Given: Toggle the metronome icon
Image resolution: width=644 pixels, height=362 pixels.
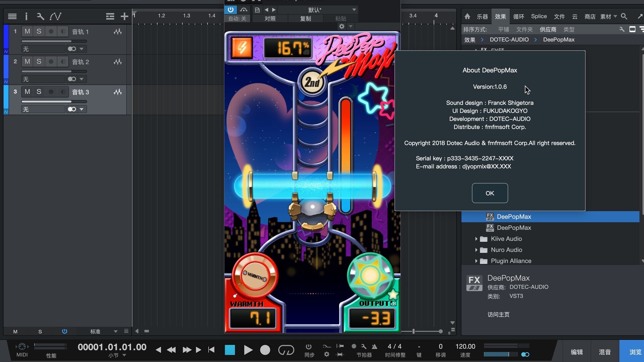Looking at the screenshot, I should [x=375, y=346].
